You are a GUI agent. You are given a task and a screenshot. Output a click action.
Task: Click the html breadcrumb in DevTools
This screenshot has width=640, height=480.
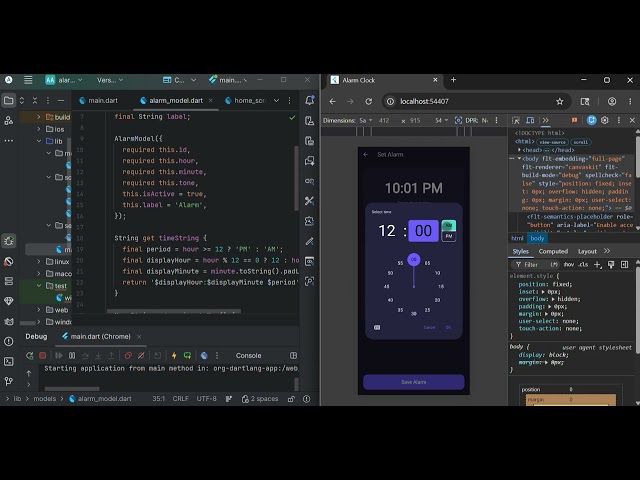click(517, 238)
